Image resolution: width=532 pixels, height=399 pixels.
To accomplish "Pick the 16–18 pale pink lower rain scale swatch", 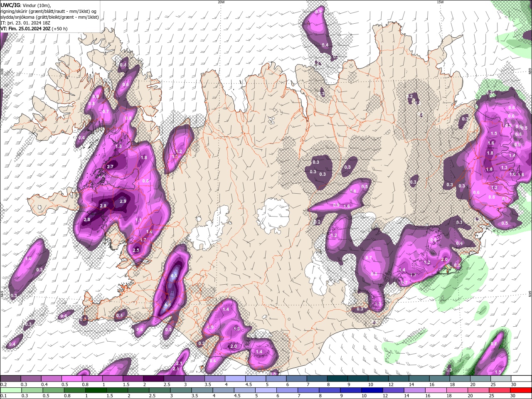I will 436,390.
